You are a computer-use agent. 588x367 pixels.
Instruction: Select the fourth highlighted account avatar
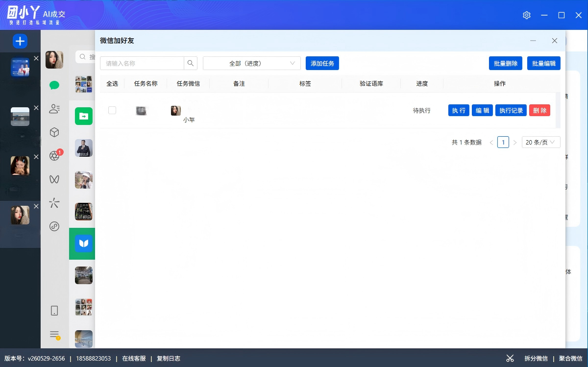pos(20,215)
